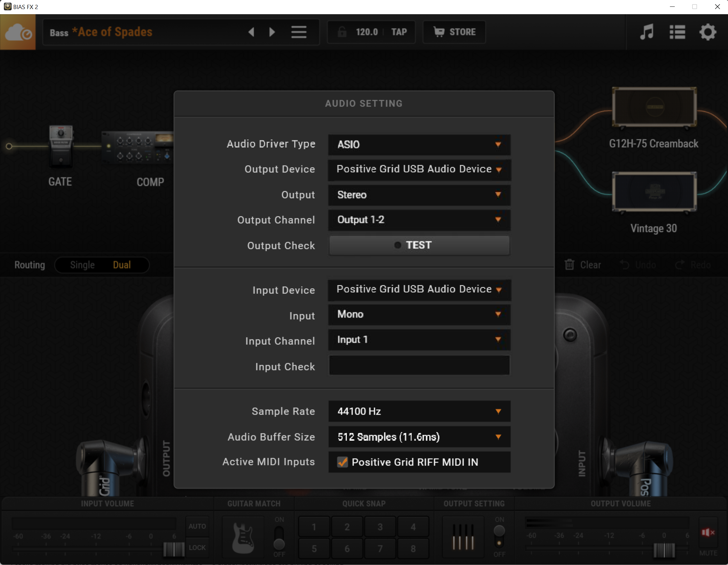Open the STORE cart button
Image resolution: width=728 pixels, height=565 pixels.
pyautogui.click(x=454, y=32)
